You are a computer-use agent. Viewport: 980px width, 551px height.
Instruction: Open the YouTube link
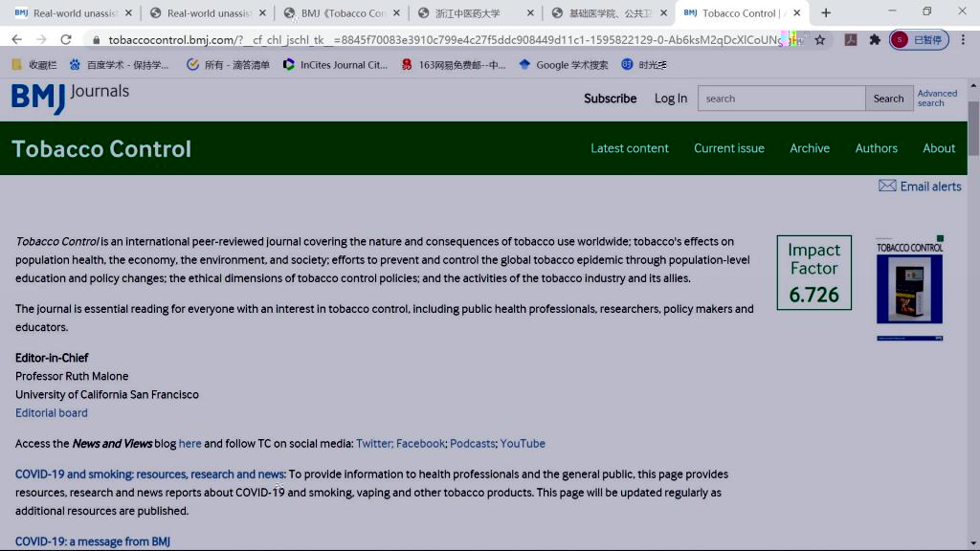point(523,444)
